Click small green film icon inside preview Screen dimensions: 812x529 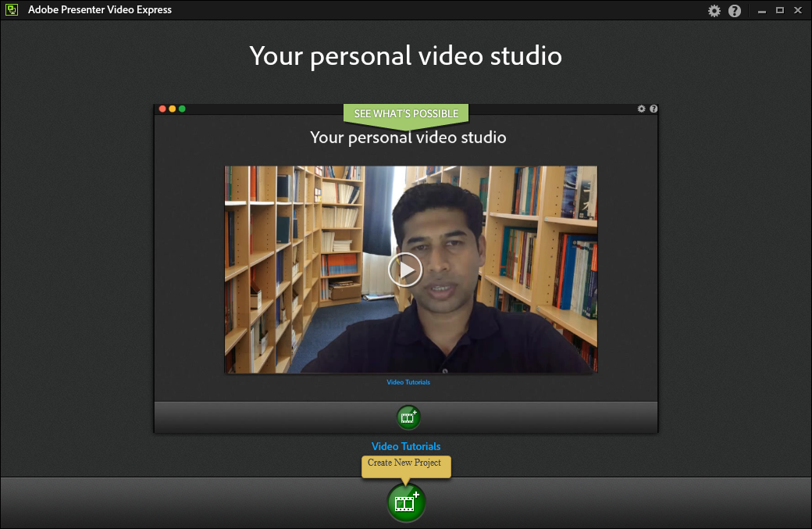coord(408,417)
